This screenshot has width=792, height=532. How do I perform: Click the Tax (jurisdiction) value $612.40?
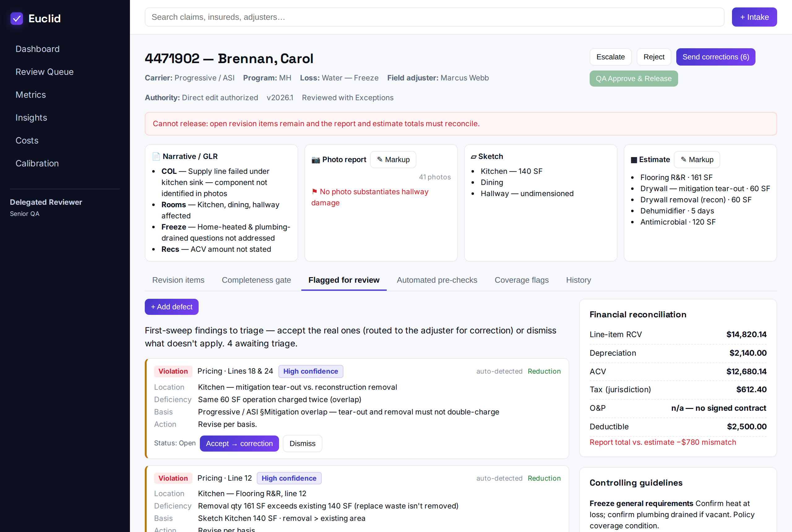pos(751,389)
